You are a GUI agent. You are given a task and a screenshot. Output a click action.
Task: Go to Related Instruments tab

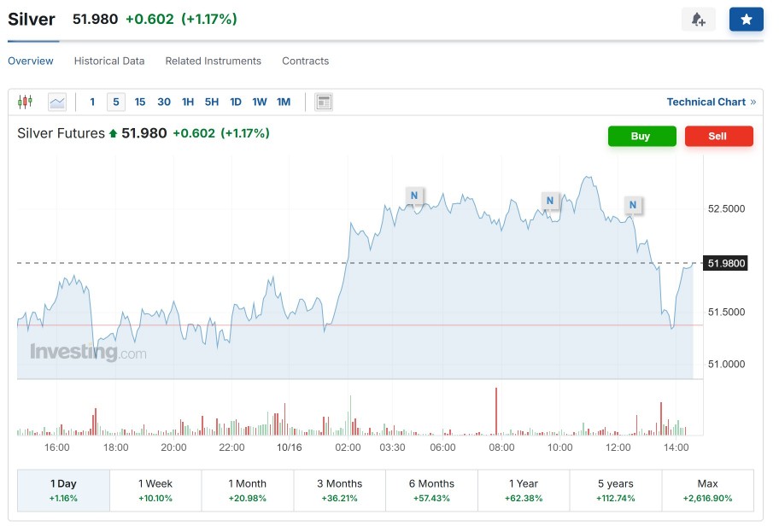213,61
